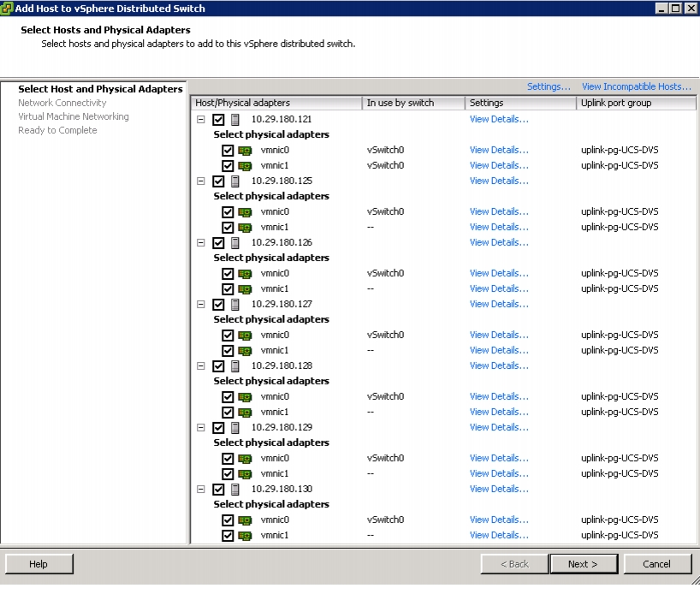
Task: Collapse the 10.29.180.125 host tree node
Action: point(201,181)
